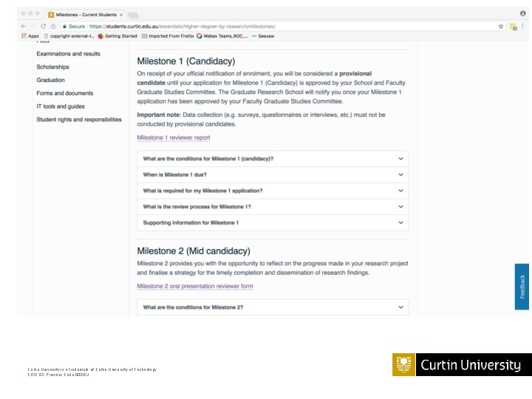Open the Seesaw bookmark
The width and height of the screenshot is (532, 399).
pos(263,36)
